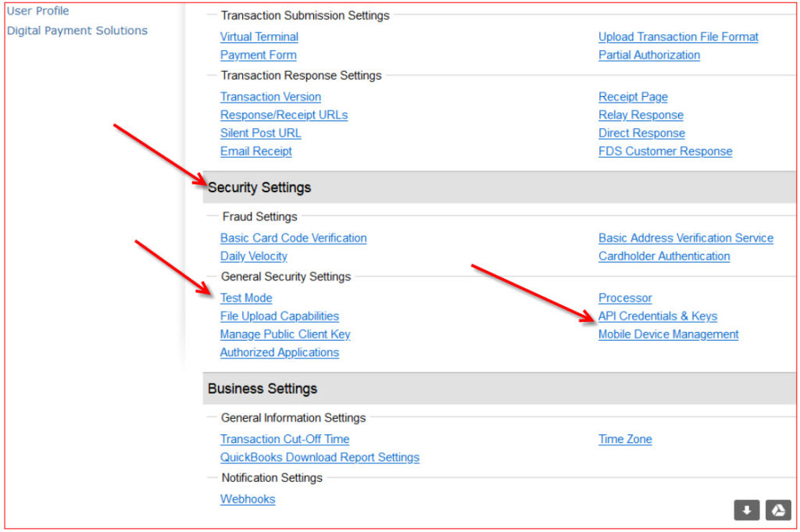The width and height of the screenshot is (800, 532).
Task: Open the Virtual Terminal settings
Action: [x=259, y=37]
